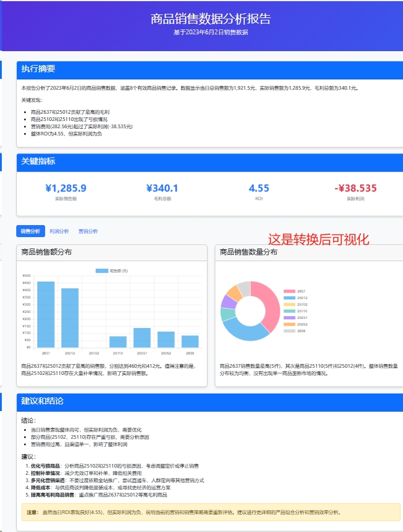Viewport: 403px width, 532px height.
Task: Click the 商品销售数据分析报告 page title
Action: (211, 19)
